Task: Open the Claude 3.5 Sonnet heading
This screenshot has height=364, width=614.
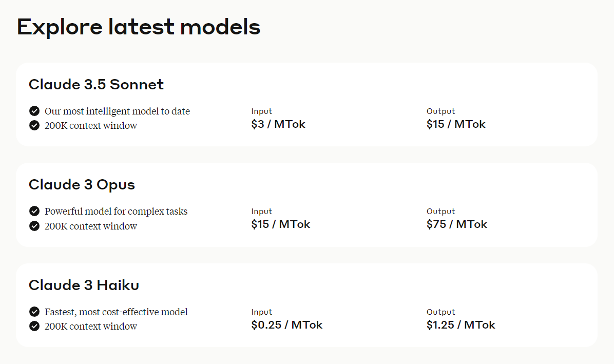Action: [96, 84]
